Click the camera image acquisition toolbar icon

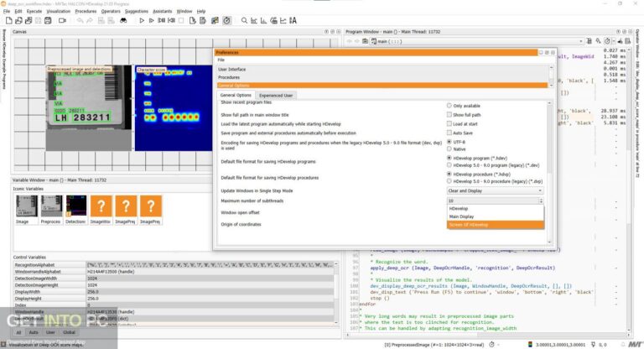coord(62,20)
